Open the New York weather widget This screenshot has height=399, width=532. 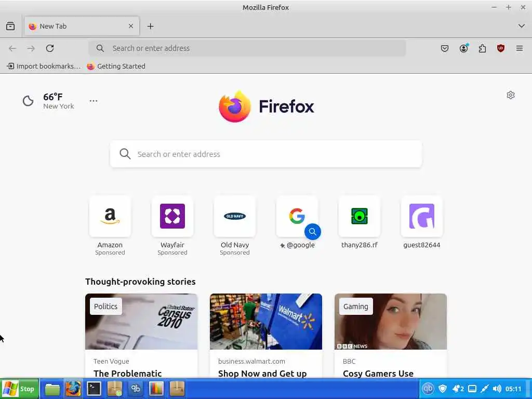[x=48, y=101]
